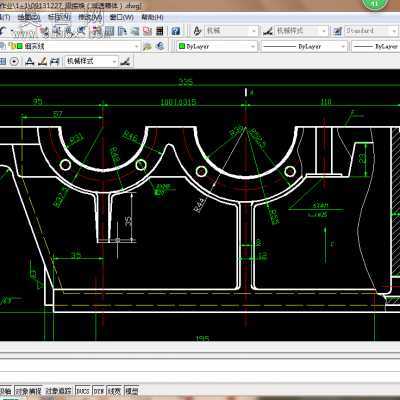Click the green ByLayer color swatch
400x400 pixels.
click(182, 46)
